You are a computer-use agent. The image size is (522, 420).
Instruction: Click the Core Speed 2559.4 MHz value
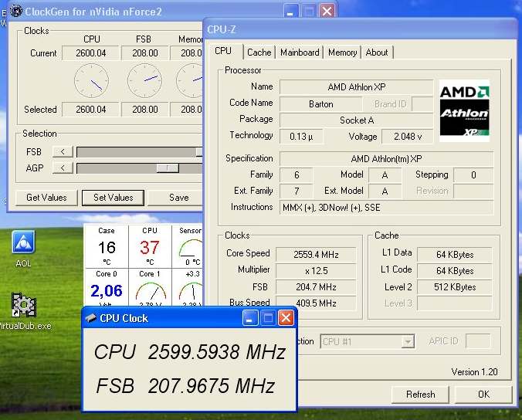(316, 255)
